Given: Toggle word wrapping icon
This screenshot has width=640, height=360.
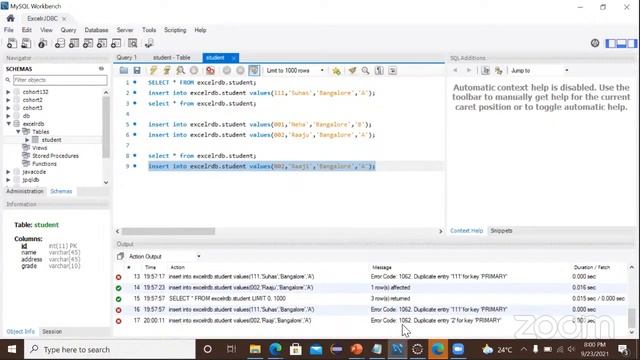Looking at the screenshot, I should [x=393, y=71].
